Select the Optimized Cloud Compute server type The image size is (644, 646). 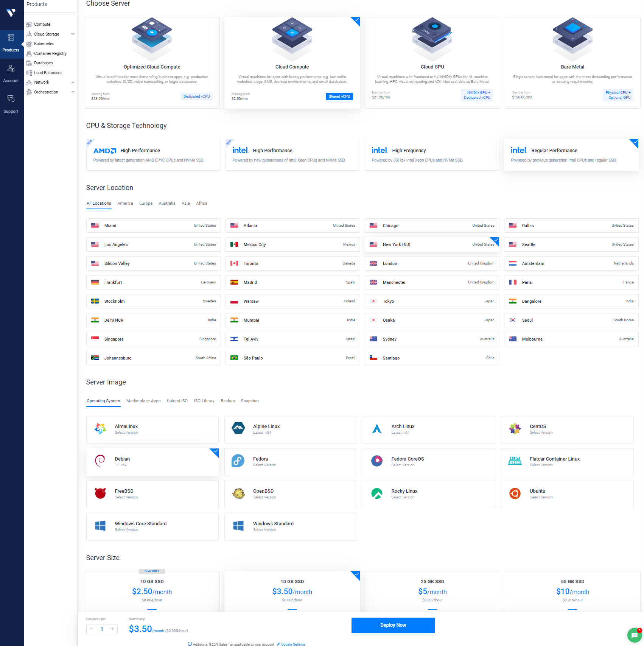[x=152, y=63]
